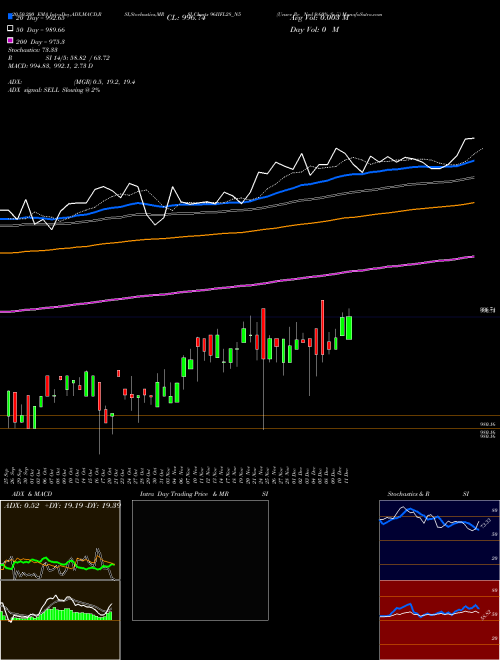This screenshot has width=500, height=660.
Task: Click the ADX 0.52 +DY -DY readout
Action: [x=62, y=506]
